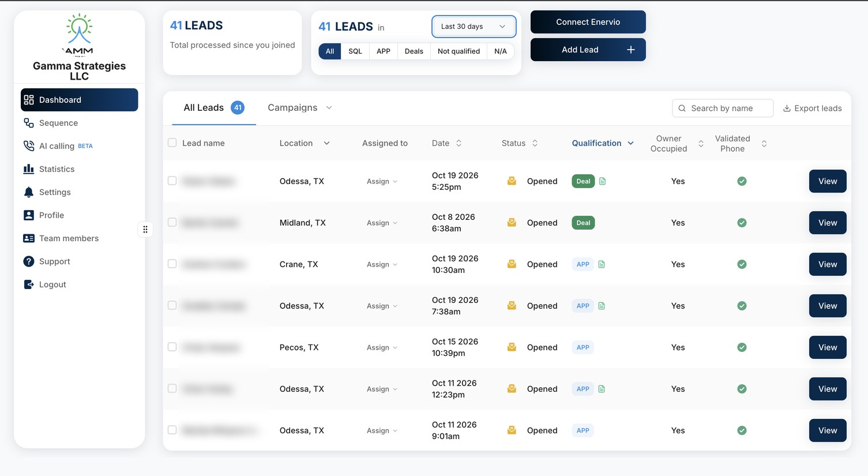Open the Sequence icon in sidebar
Image resolution: width=868 pixels, height=476 pixels.
point(28,123)
